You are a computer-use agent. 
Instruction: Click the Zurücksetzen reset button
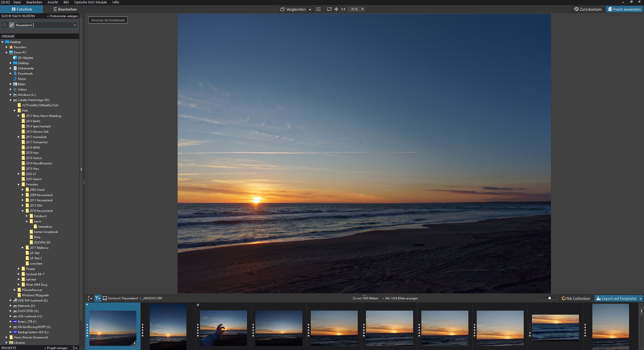tap(588, 9)
